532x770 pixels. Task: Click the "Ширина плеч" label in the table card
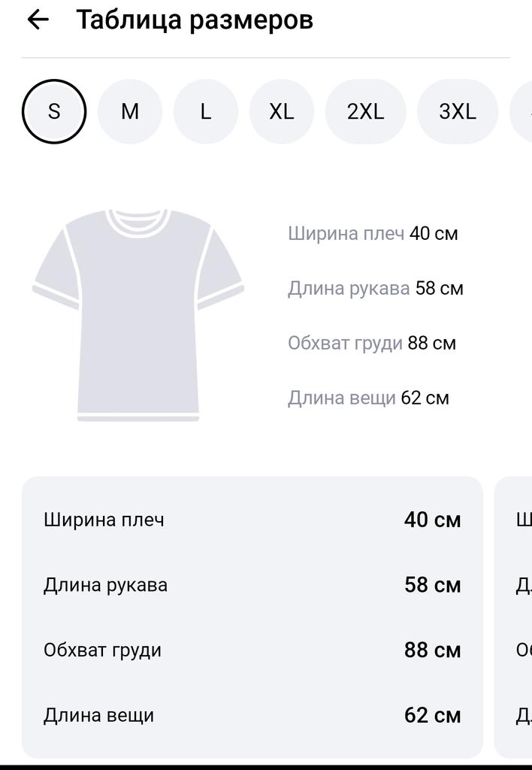click(104, 520)
